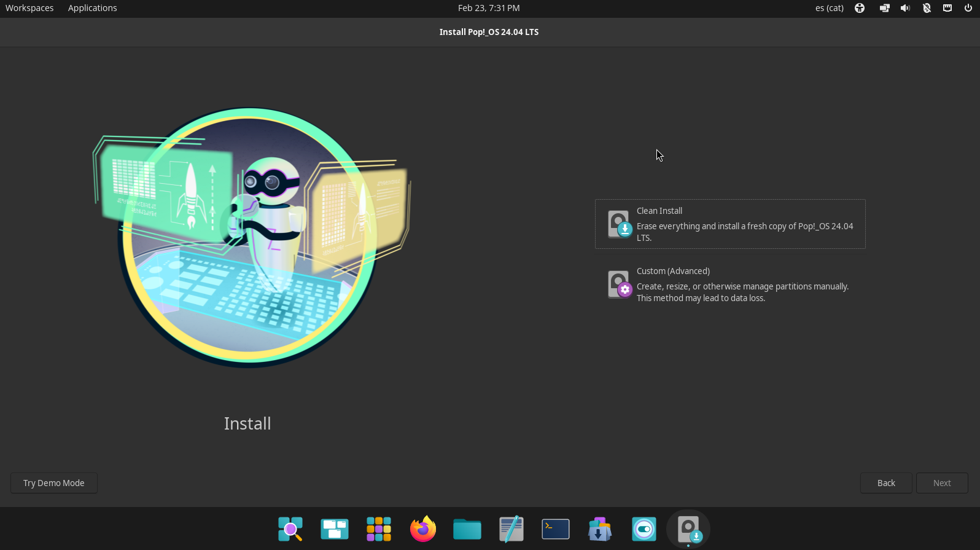Click the Try Demo Mode button

click(54, 483)
